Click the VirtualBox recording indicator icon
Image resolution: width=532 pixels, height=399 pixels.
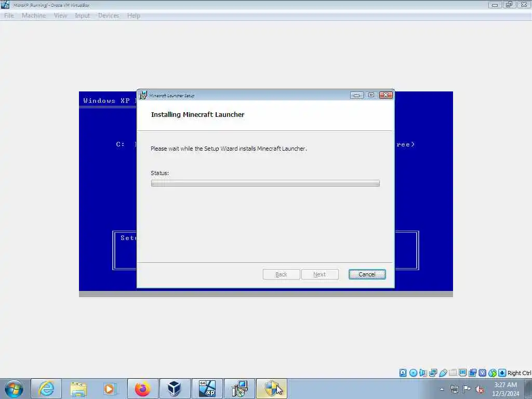click(x=473, y=373)
